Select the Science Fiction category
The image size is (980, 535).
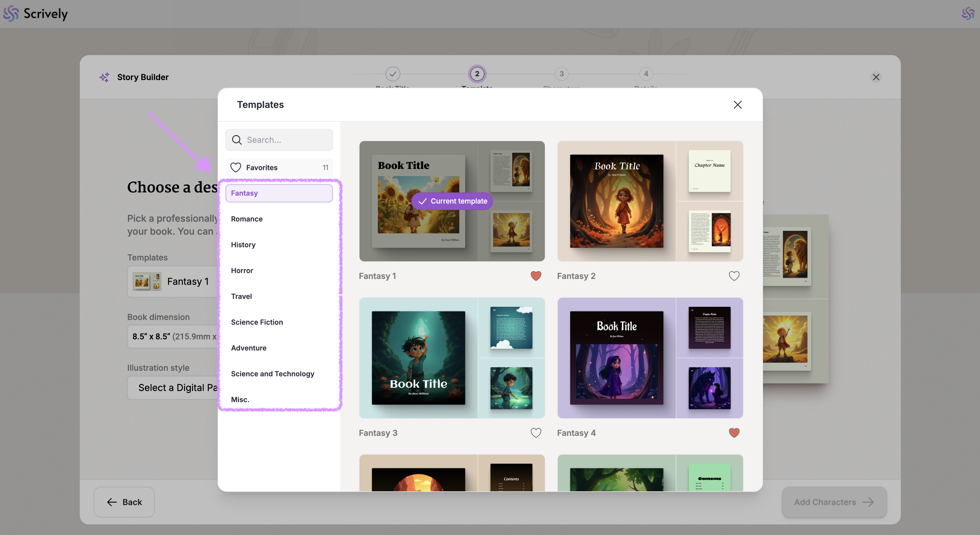tap(257, 322)
